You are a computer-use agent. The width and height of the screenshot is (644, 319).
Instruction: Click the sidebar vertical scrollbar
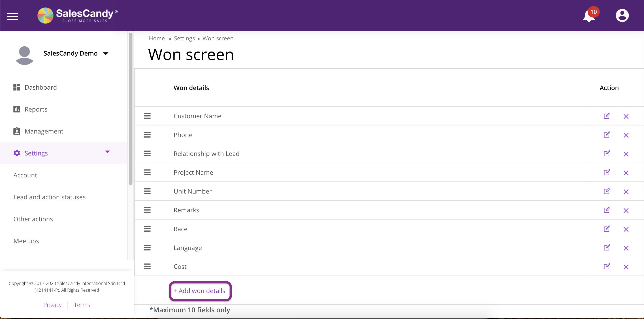point(130,109)
